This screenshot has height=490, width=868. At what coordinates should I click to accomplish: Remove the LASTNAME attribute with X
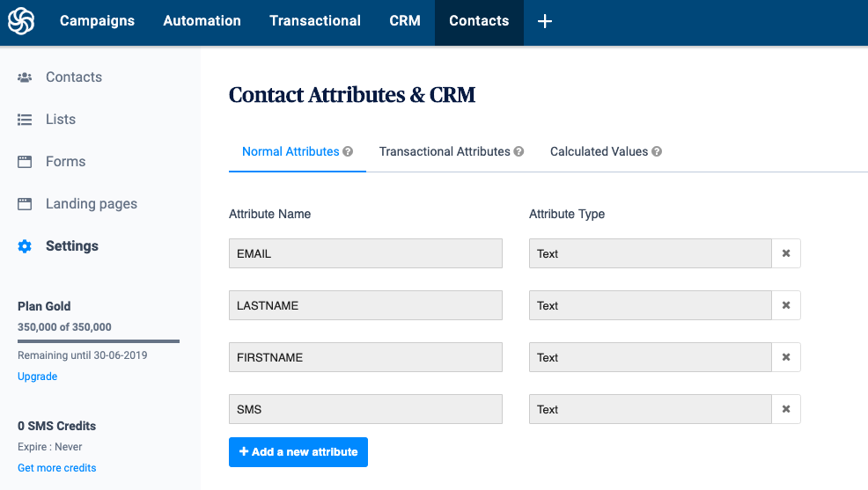(786, 305)
